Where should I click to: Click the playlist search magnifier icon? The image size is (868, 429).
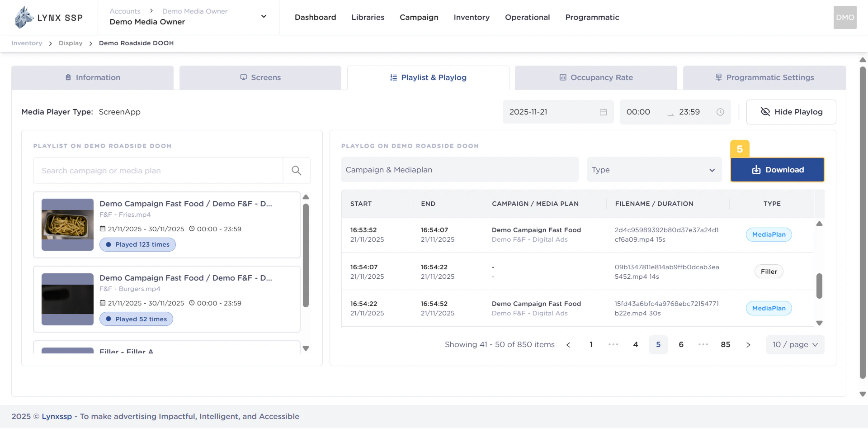[x=297, y=171]
